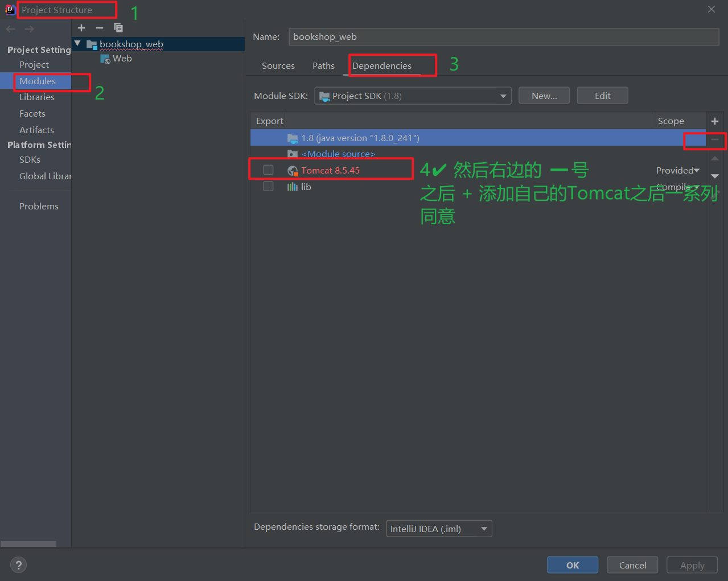
Task: Click the Cancel button
Action: [x=632, y=565]
